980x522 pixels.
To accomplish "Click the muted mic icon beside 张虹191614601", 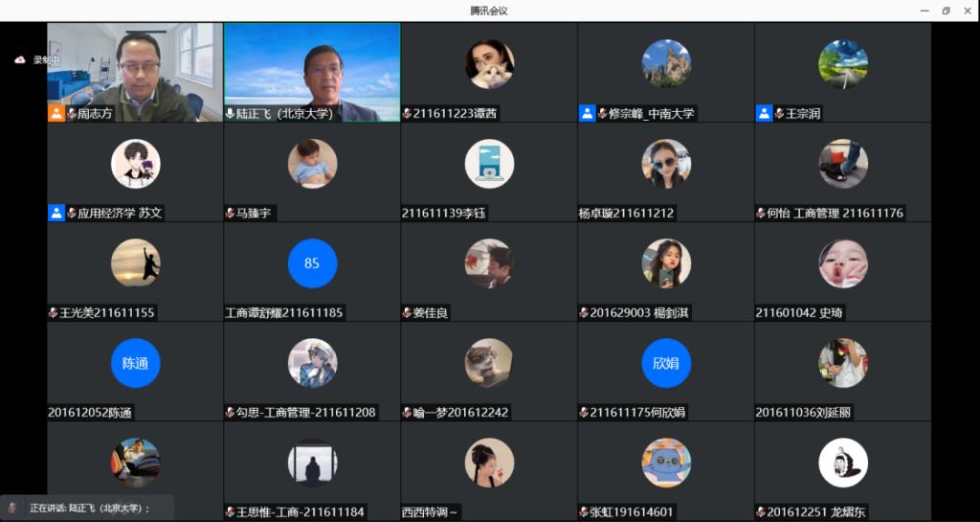I will [x=584, y=511].
